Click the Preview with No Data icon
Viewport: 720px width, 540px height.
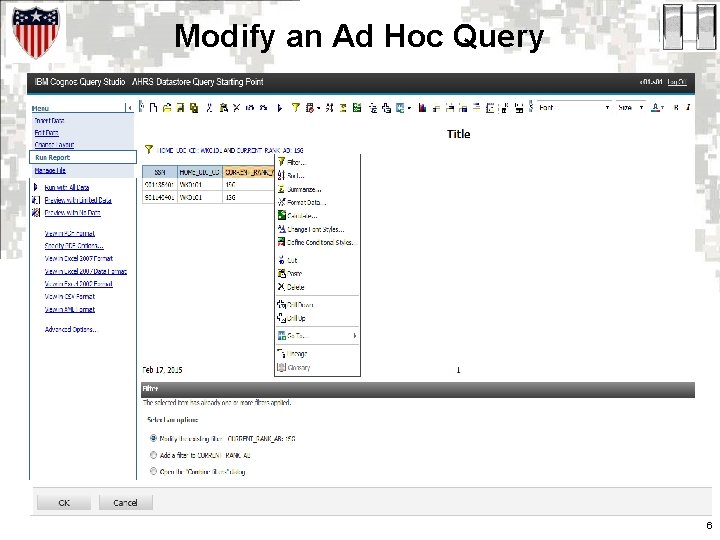click(x=36, y=213)
